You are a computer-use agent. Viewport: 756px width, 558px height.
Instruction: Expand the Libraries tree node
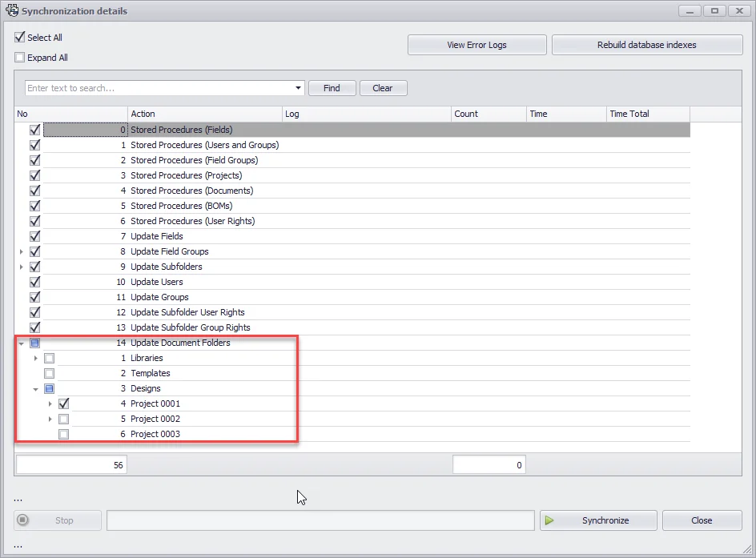pos(36,358)
